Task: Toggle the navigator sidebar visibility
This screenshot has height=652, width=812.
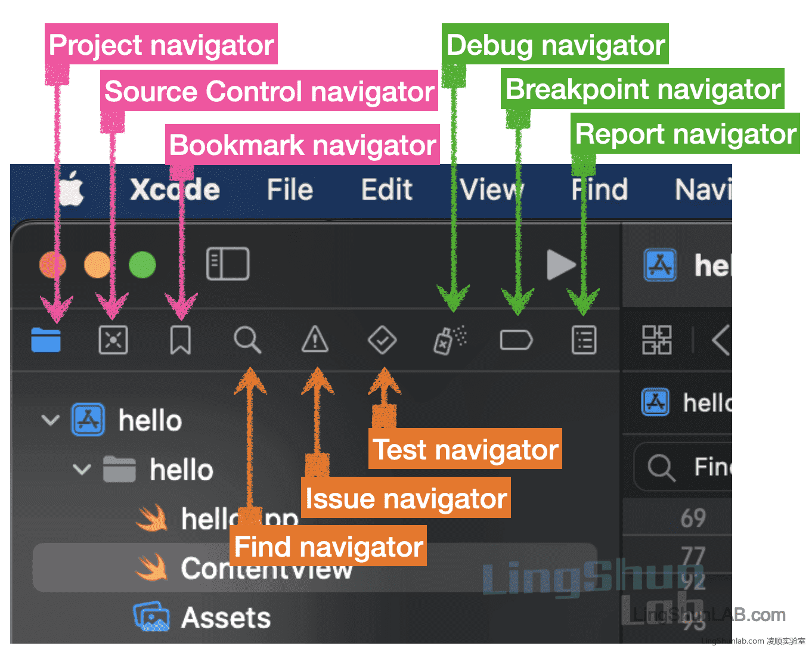Action: (x=227, y=264)
